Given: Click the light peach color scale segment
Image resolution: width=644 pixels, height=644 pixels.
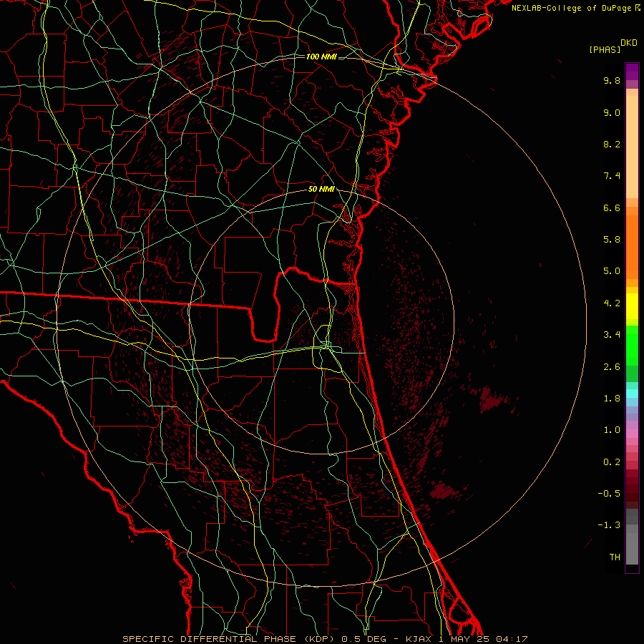Looking at the screenshot, I should point(632,147).
